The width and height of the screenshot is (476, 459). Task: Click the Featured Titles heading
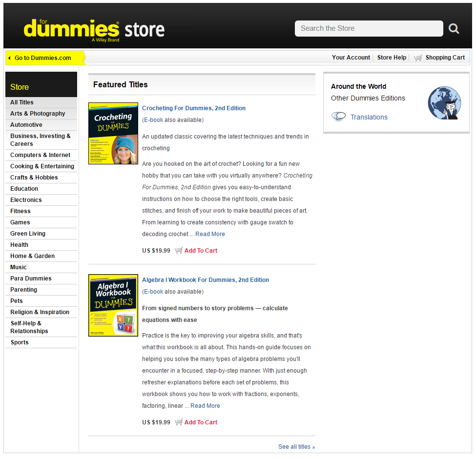[x=121, y=85]
